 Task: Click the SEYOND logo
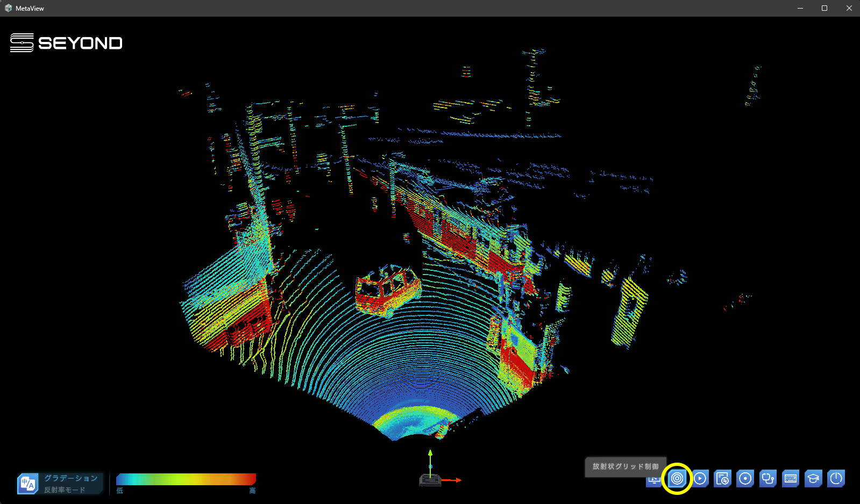(x=66, y=43)
